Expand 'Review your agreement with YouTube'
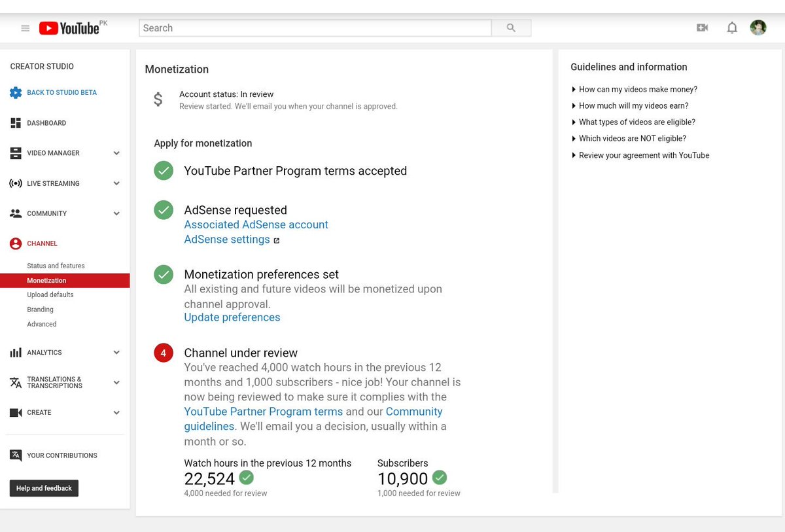Image resolution: width=785 pixels, height=532 pixels. 640,156
